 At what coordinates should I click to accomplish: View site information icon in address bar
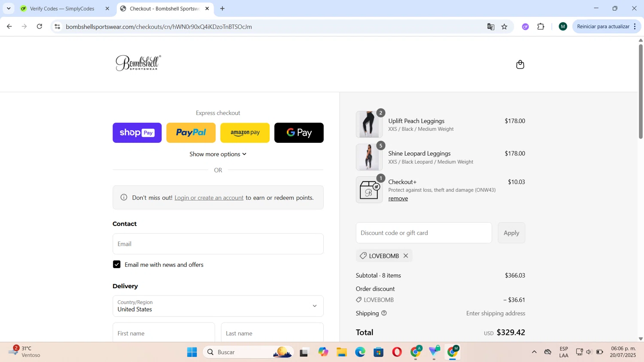(57, 27)
